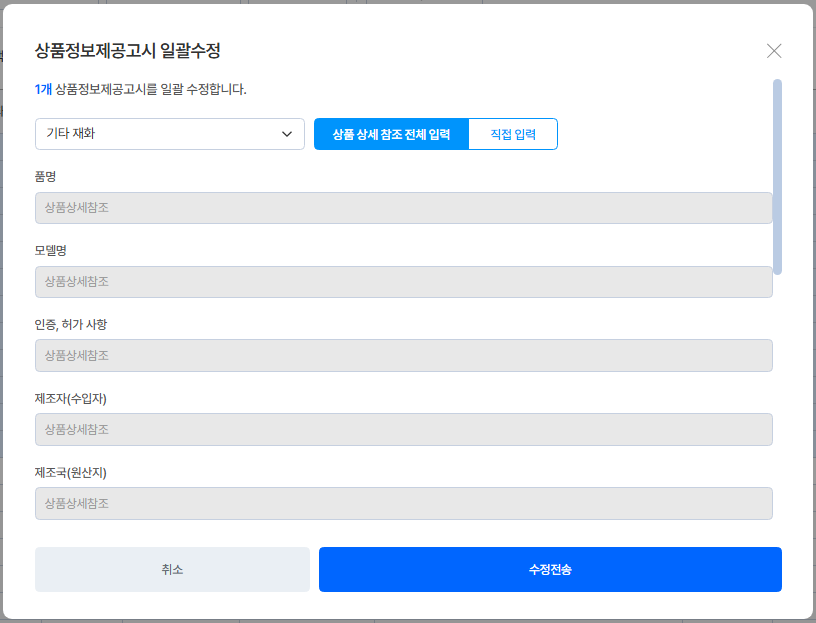The height and width of the screenshot is (623, 816).
Task: Close the 상품정보제공고시 일괄수정 dialog
Action: 774,51
